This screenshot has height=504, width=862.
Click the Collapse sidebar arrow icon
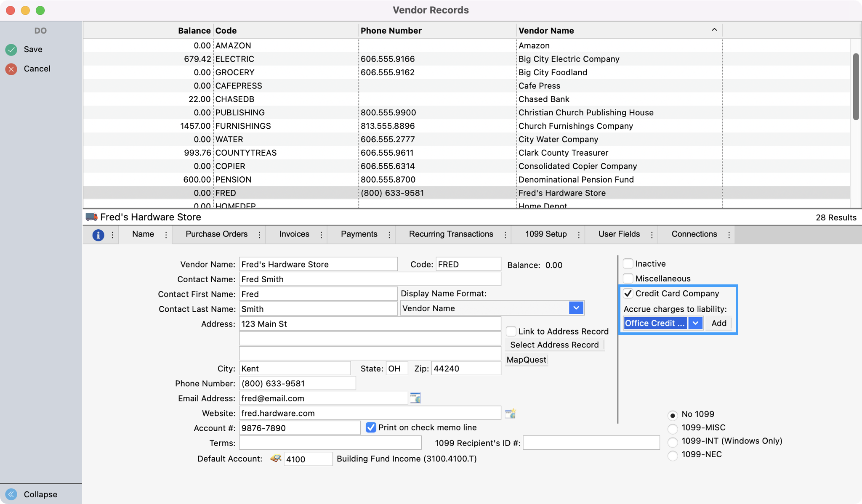coord(11,494)
